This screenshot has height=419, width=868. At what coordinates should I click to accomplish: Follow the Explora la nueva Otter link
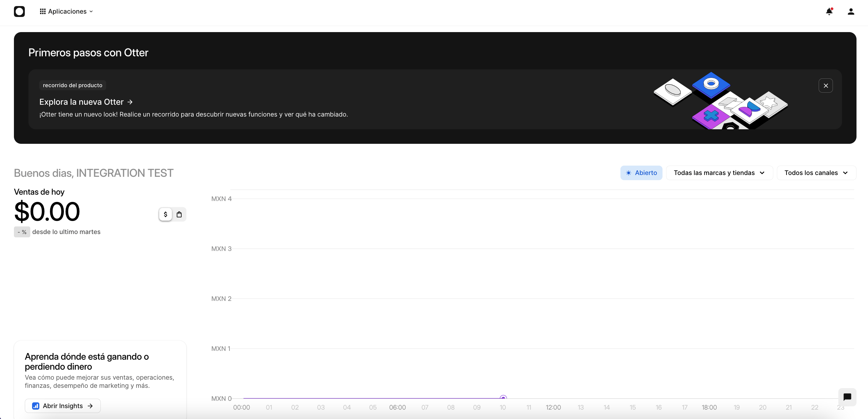(81, 101)
